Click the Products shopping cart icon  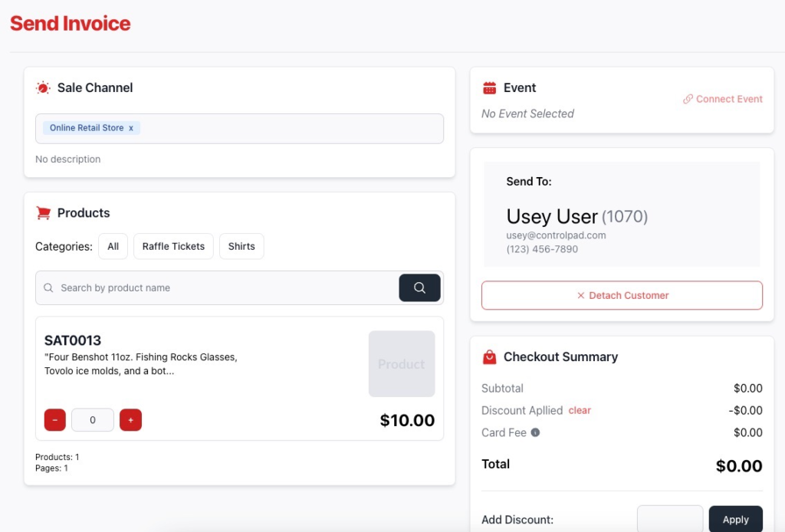43,213
